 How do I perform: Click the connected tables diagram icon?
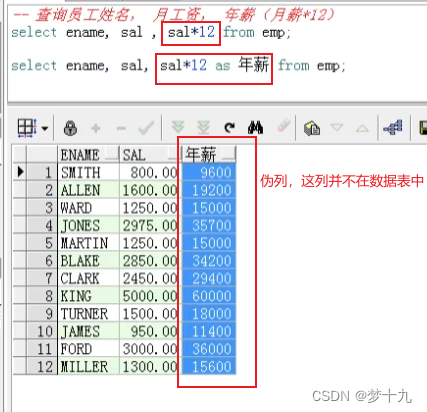point(393,127)
